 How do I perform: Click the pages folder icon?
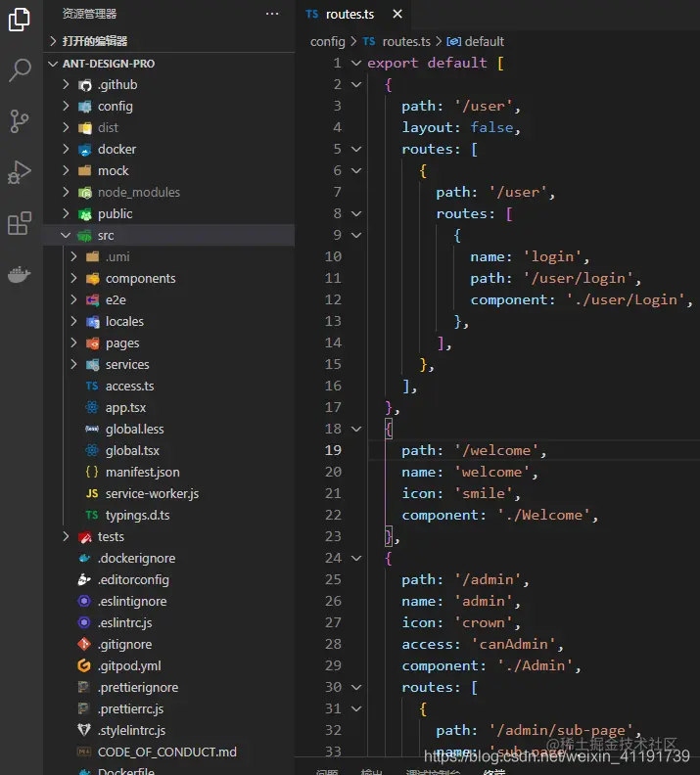[92, 343]
